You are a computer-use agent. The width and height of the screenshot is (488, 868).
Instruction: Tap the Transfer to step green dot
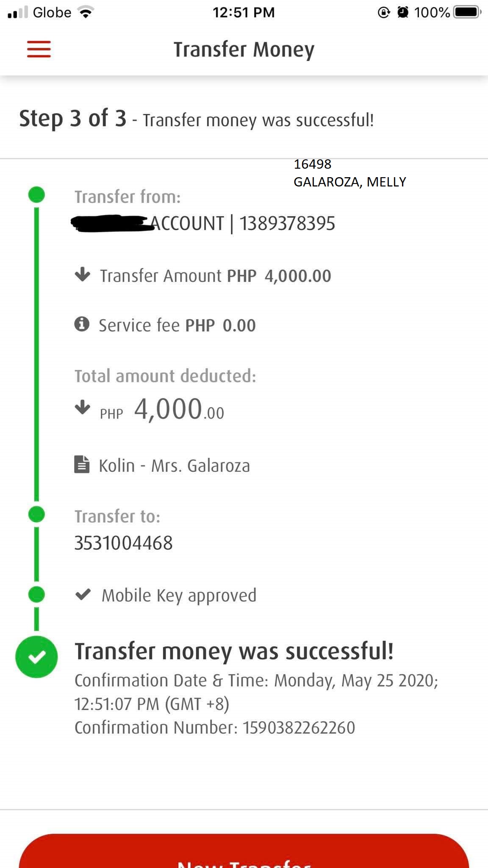click(x=36, y=515)
